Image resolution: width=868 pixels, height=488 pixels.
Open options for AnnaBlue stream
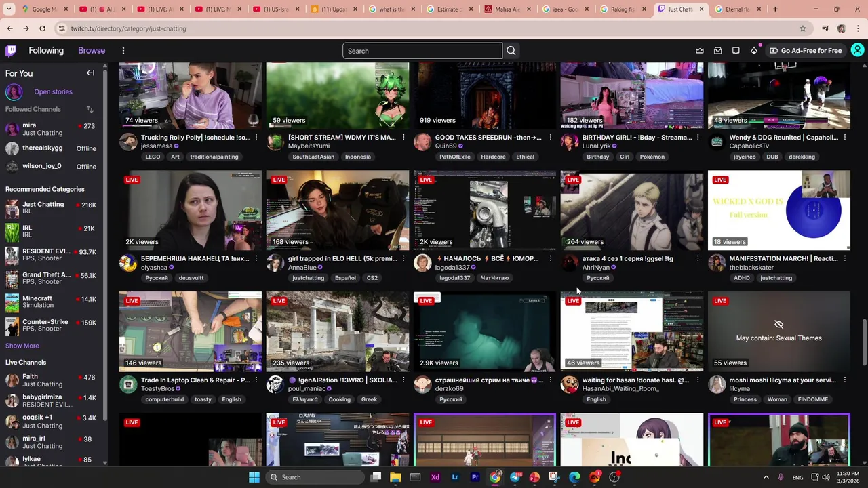(x=403, y=259)
